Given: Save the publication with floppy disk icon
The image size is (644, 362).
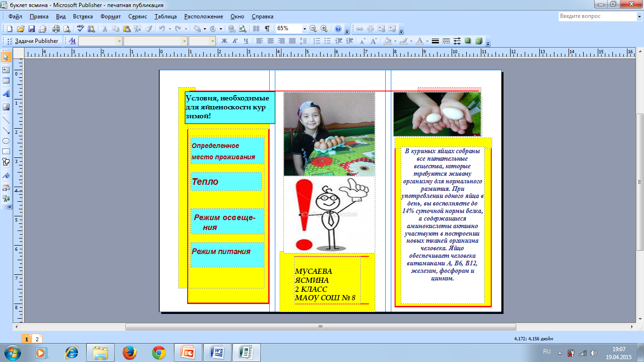Looking at the screenshot, I should coord(32,29).
